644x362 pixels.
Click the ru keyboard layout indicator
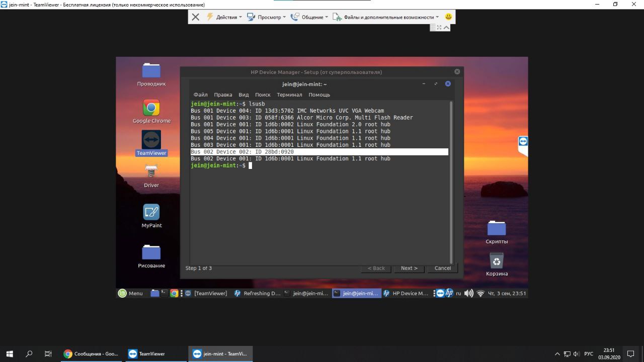click(x=458, y=293)
